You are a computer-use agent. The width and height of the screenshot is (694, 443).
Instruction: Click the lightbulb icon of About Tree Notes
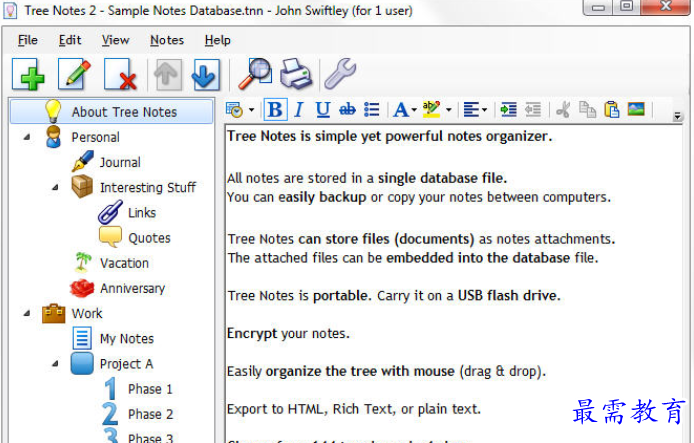[53, 111]
